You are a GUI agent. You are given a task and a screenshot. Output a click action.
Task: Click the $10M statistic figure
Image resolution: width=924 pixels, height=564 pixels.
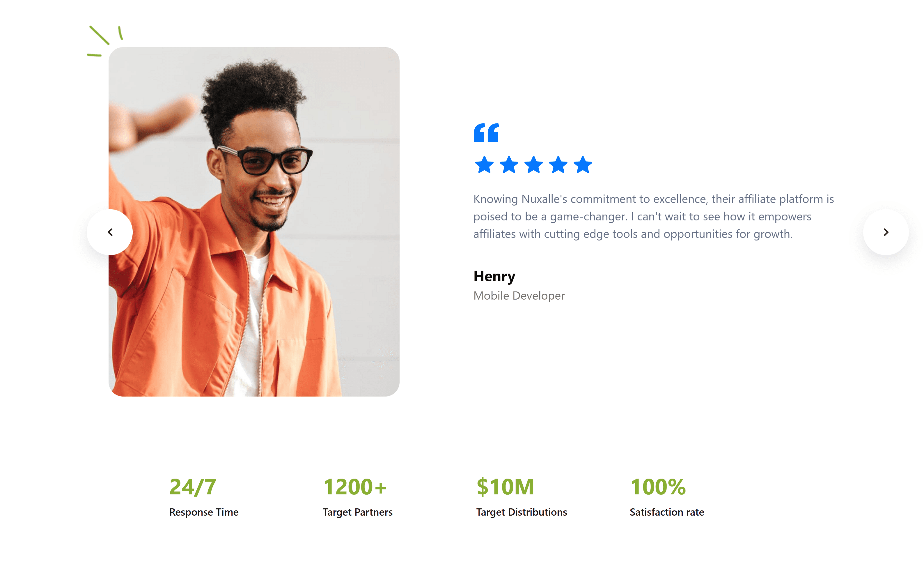point(505,487)
